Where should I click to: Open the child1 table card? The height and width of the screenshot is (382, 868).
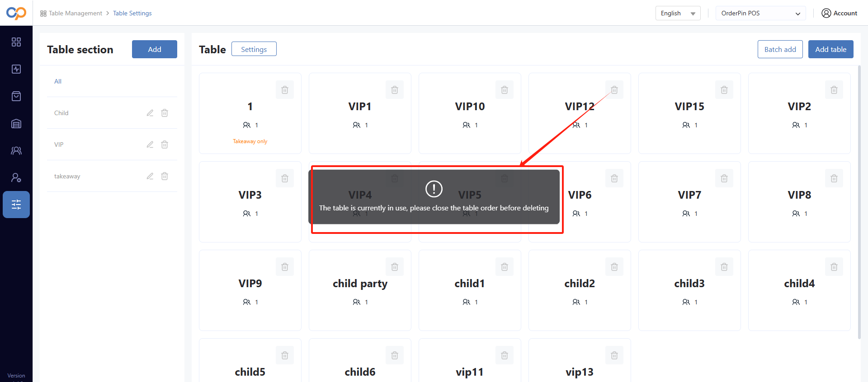click(470, 290)
